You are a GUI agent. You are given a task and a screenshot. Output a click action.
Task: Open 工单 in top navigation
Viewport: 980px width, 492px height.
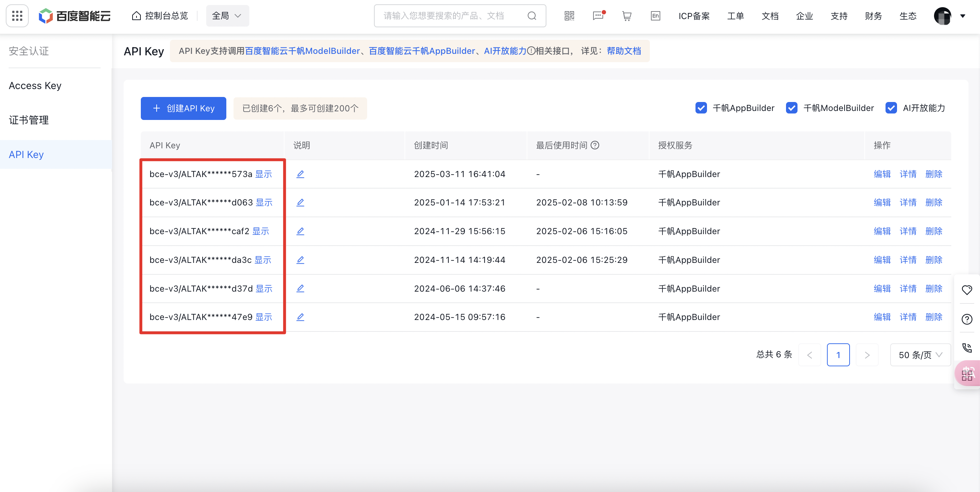735,16
